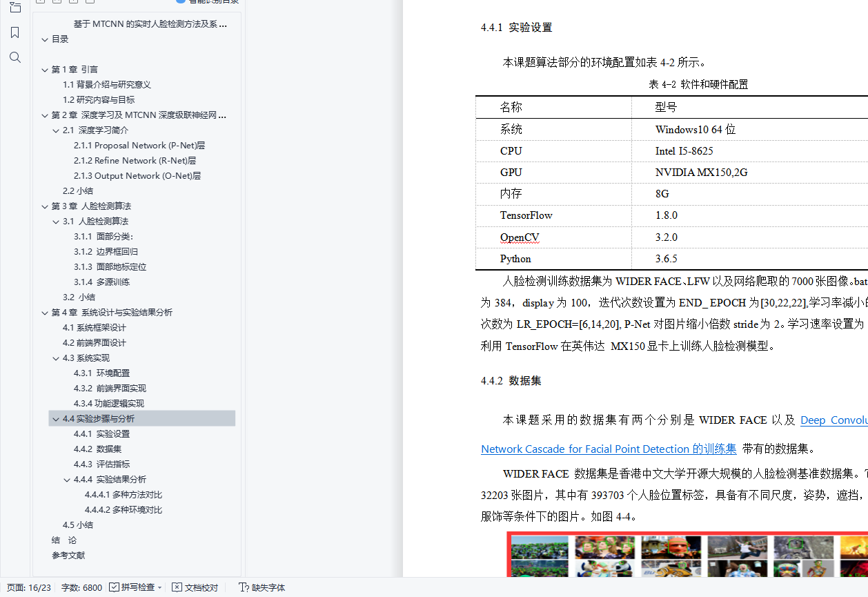Navigate to 4.2 前端界面设计
The image size is (868, 597).
pos(95,343)
